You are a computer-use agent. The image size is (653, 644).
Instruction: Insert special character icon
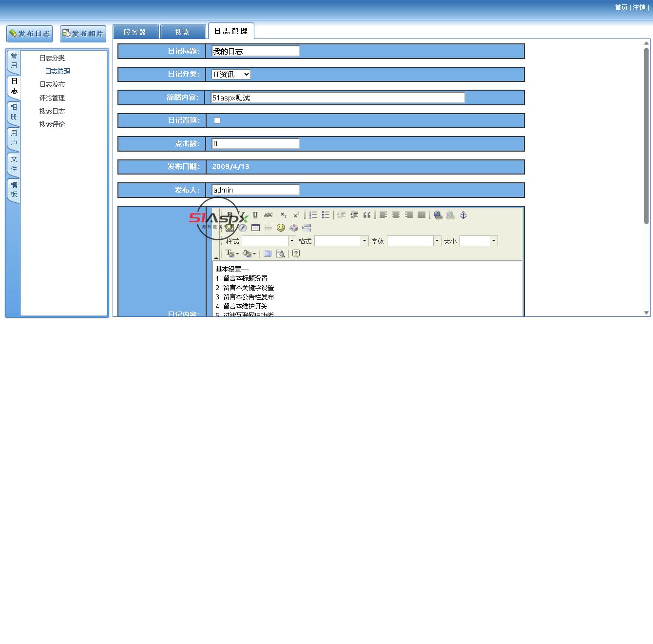[294, 228]
